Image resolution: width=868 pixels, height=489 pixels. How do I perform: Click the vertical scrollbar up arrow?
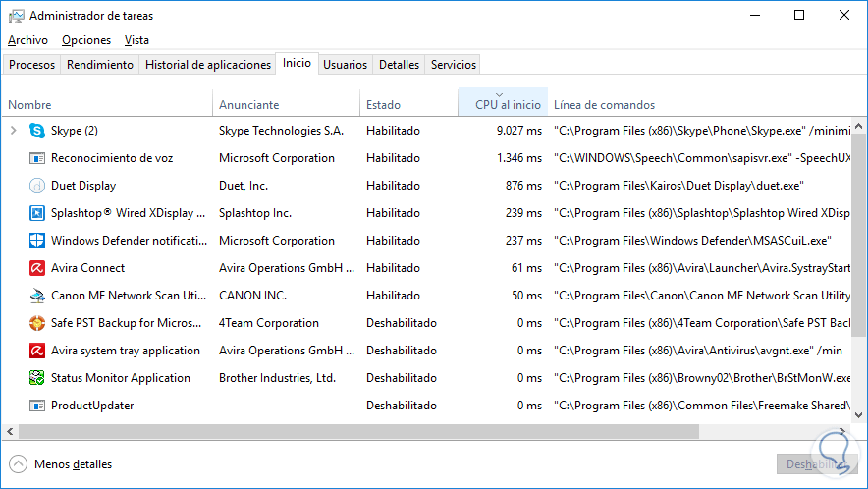858,126
